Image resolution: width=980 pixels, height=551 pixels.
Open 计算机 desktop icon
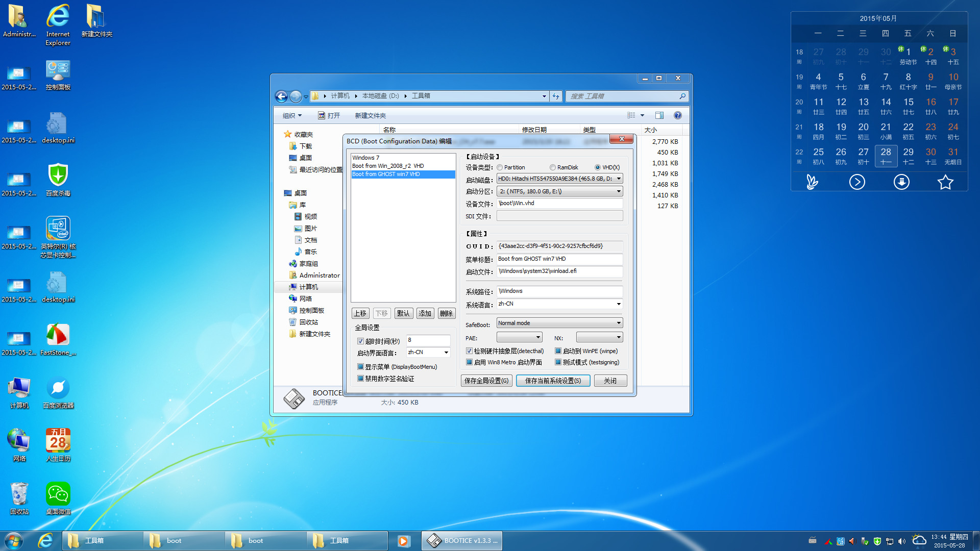19,392
